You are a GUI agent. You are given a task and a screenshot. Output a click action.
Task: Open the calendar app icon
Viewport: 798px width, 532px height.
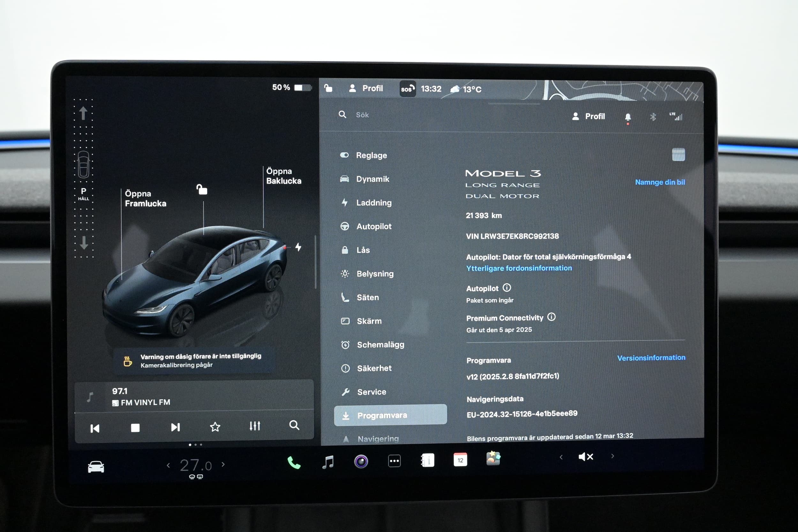(460, 460)
